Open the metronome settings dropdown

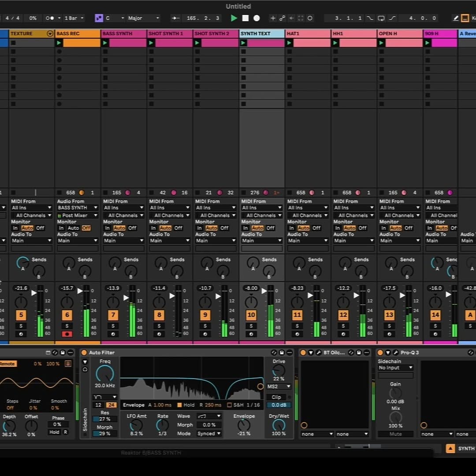pyautogui.click(x=59, y=18)
